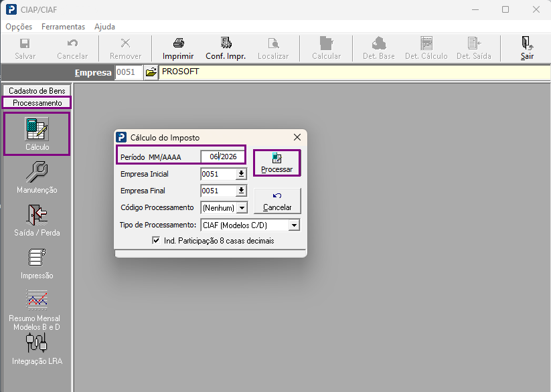
Task: Click the Período MM/AAAA input field
Action: 223,157
